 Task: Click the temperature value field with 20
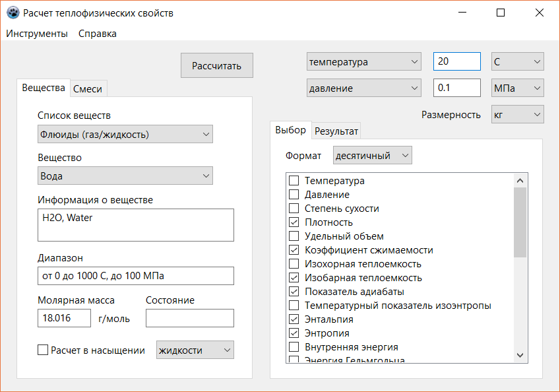456,61
